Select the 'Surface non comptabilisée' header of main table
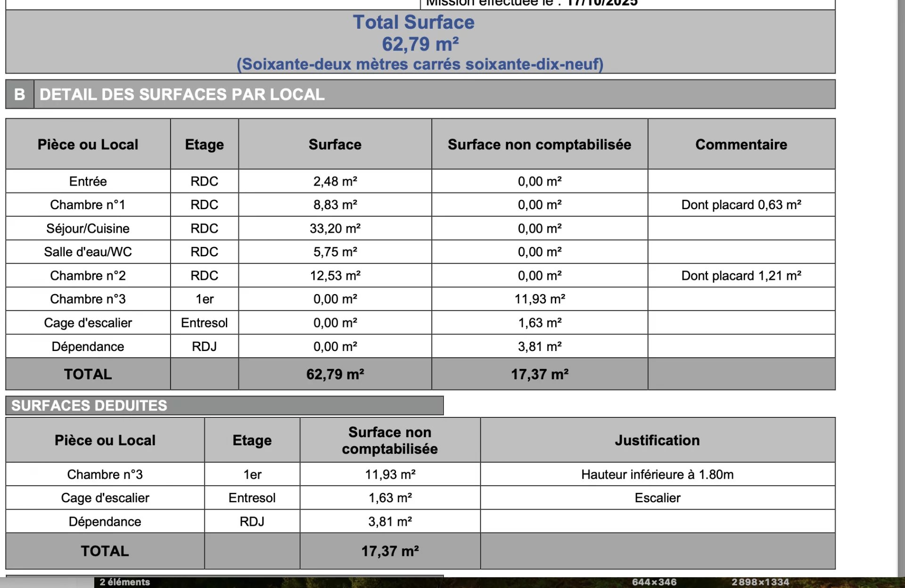This screenshot has width=905, height=588. pos(539,144)
